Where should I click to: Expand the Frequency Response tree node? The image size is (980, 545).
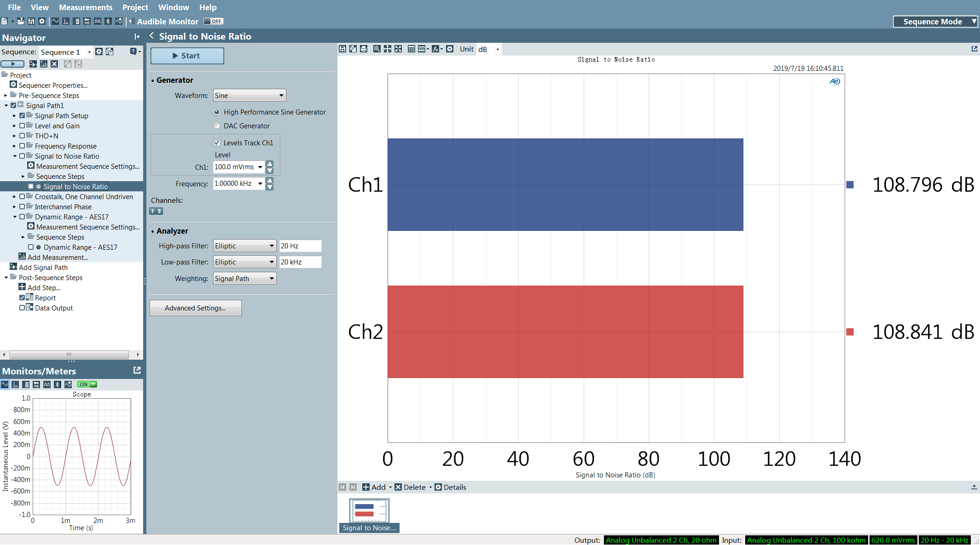coord(14,146)
